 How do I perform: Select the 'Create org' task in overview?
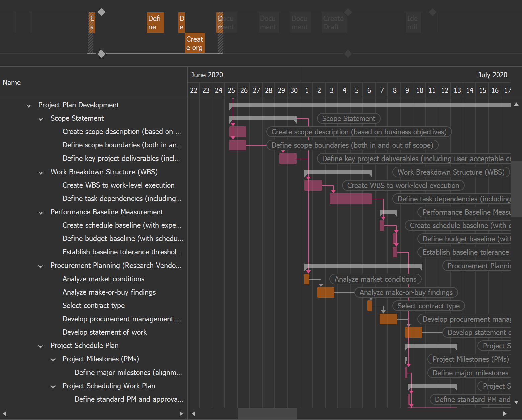tap(195, 43)
